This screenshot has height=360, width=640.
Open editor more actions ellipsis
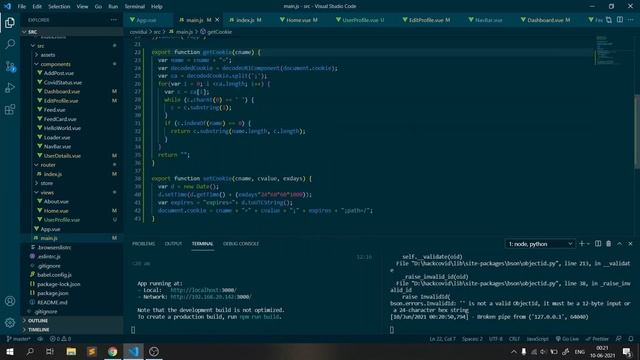coord(631,20)
